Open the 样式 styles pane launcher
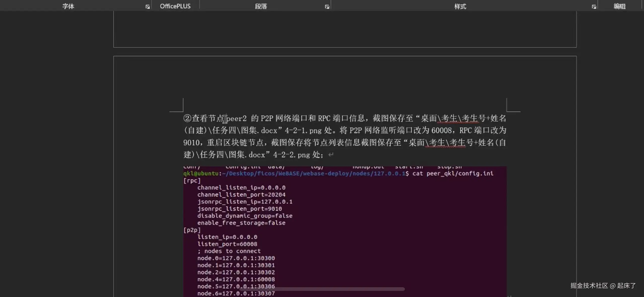Screen dimensions: 644x297 click(594, 7)
